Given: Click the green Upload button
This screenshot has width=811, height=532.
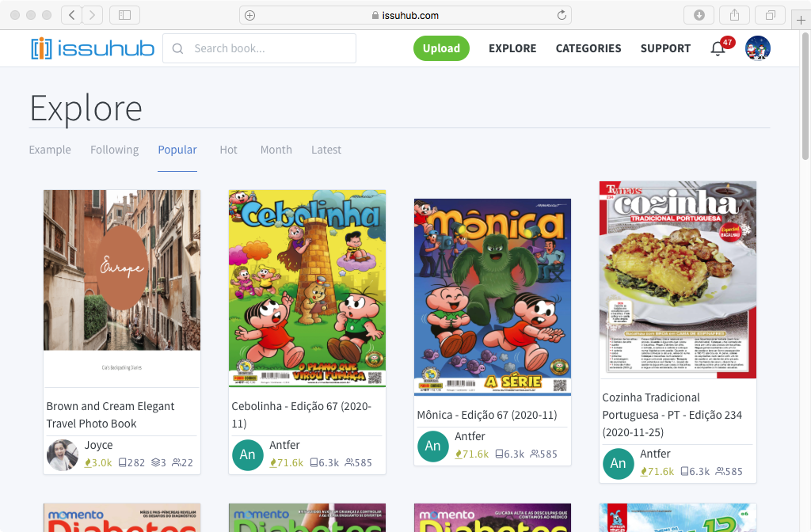Looking at the screenshot, I should tap(441, 48).
